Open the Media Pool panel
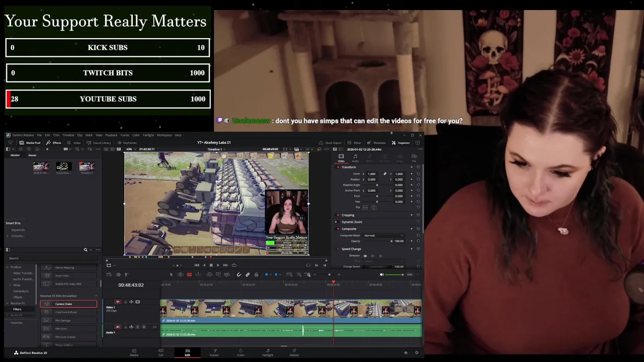This screenshot has width=644, height=362. click(x=30, y=143)
